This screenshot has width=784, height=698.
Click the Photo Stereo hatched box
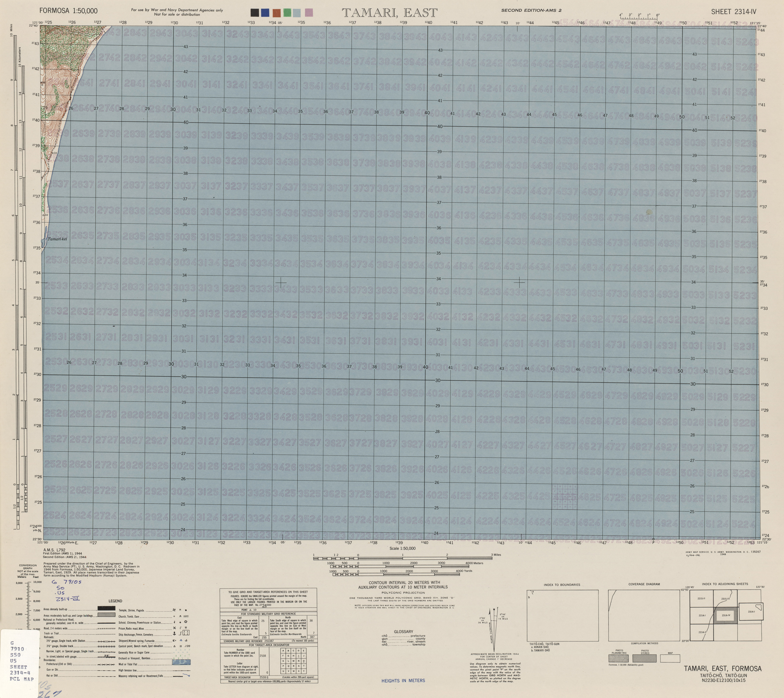645,659
